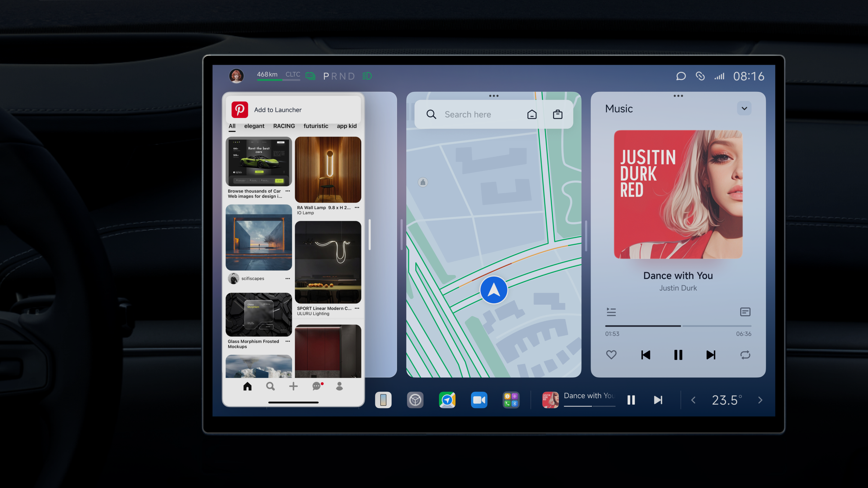
Task: Toggle pause on currently playing track
Action: (678, 354)
